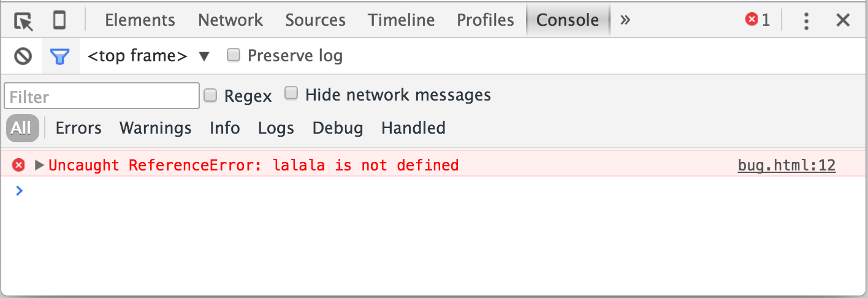Filter console by Errors only
868x298 pixels.
78,128
